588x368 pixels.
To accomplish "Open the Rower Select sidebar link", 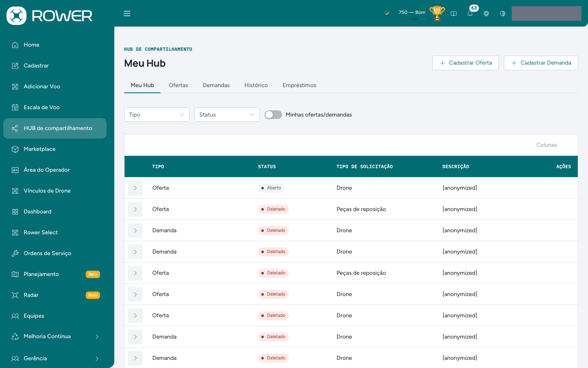I will 55,232.
